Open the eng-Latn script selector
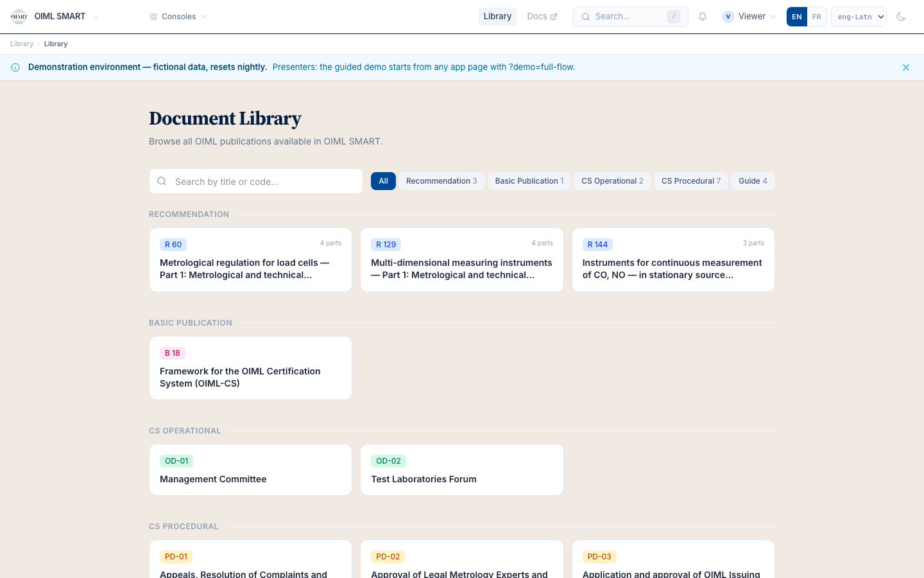The height and width of the screenshot is (578, 924). (x=859, y=17)
